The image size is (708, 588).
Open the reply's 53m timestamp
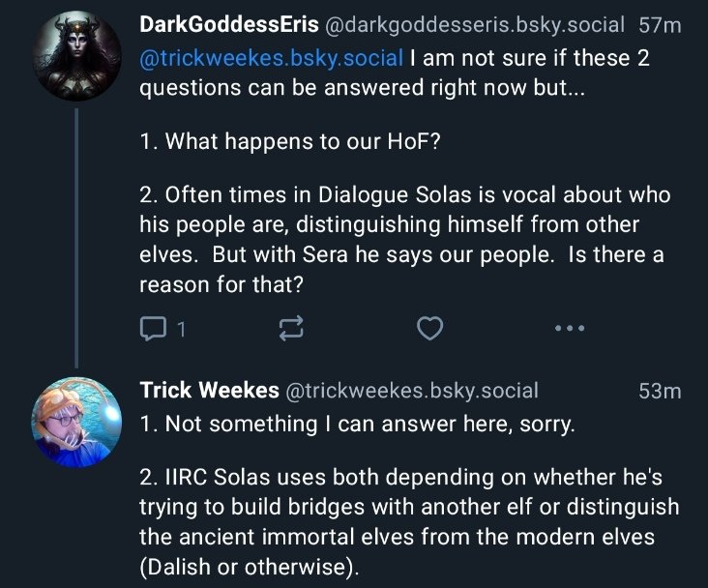point(660,391)
